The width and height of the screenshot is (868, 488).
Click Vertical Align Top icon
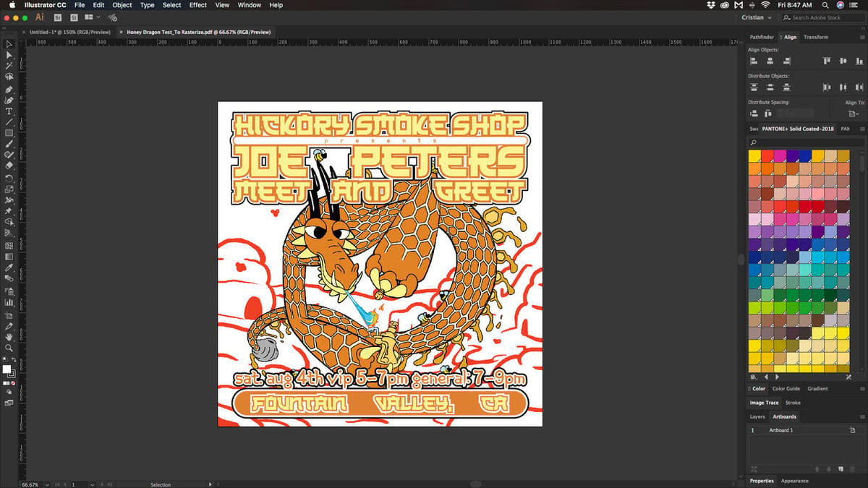(827, 61)
